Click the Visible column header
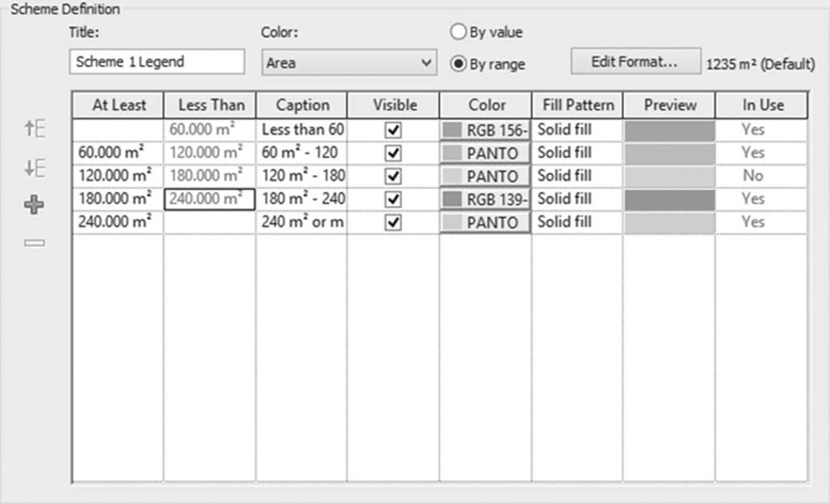This screenshot has width=830, height=504. [393, 105]
